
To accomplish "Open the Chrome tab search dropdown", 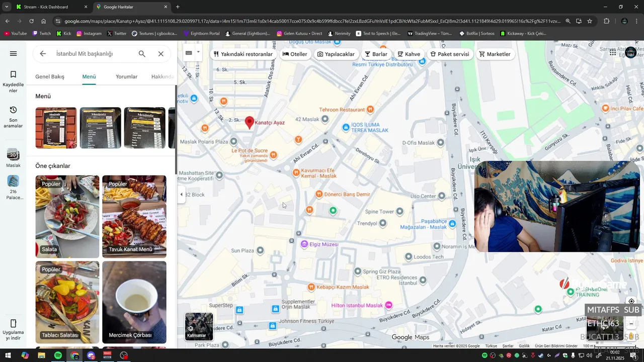I will pyautogui.click(x=7, y=7).
